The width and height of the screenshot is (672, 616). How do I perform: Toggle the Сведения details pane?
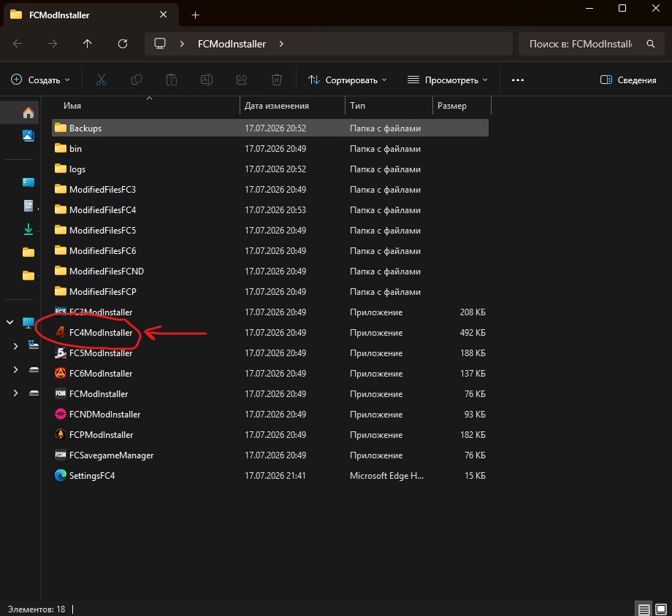(x=628, y=80)
